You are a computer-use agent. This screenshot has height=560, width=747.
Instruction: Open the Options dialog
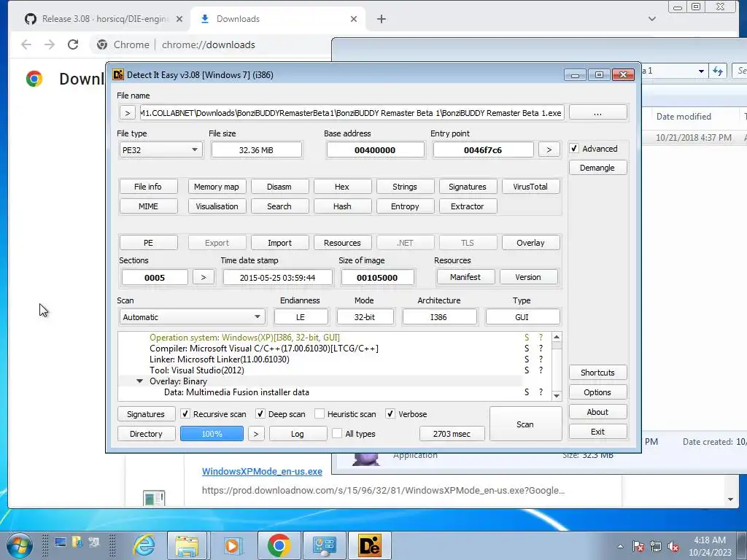click(597, 392)
